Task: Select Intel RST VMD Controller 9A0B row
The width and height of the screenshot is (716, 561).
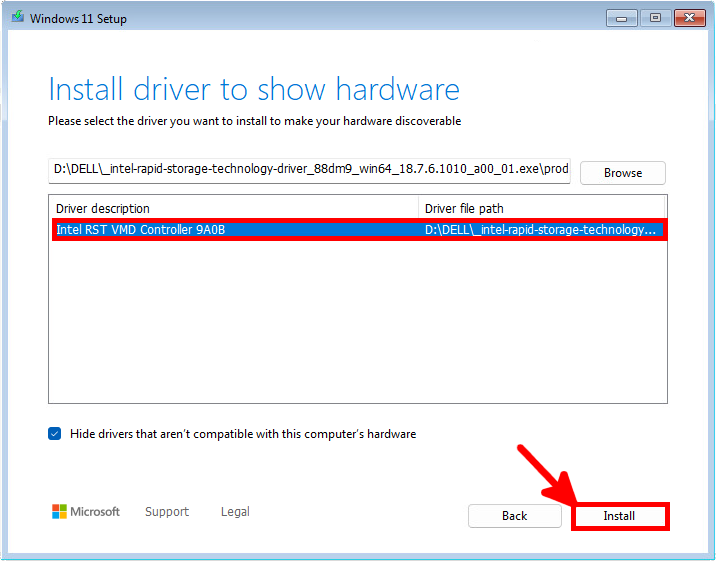Action: (x=359, y=230)
